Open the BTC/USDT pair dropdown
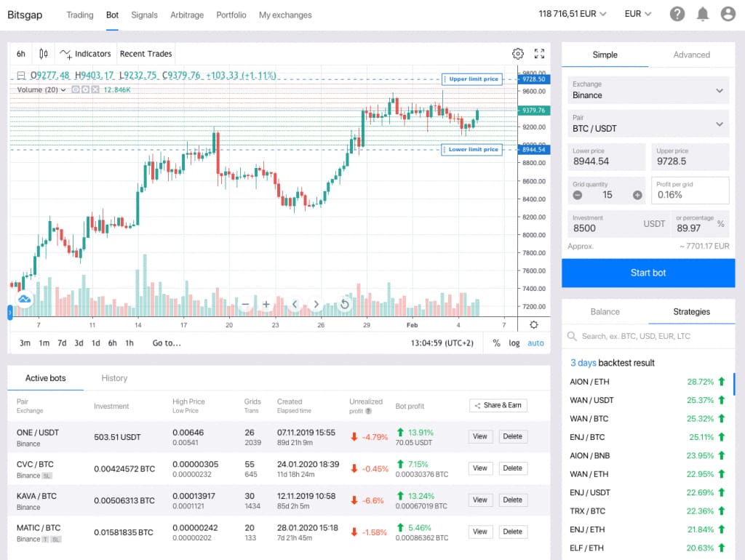Viewport: 745px width, 560px height. [648, 124]
